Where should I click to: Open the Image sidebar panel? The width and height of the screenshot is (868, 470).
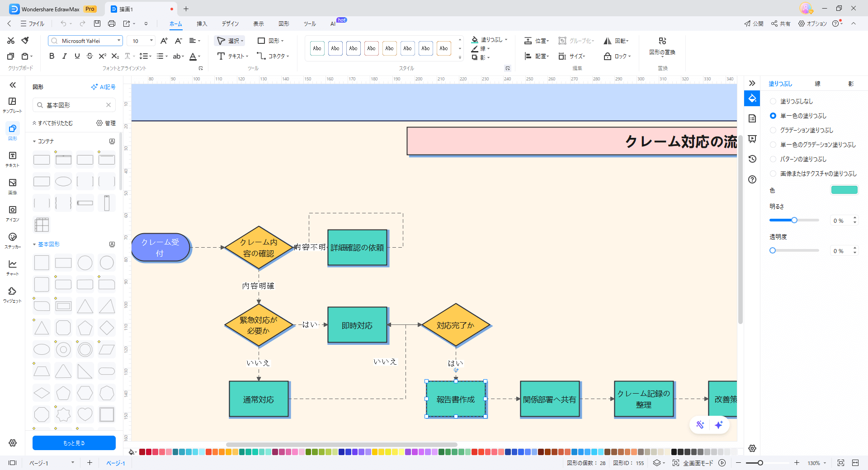pyautogui.click(x=12, y=186)
